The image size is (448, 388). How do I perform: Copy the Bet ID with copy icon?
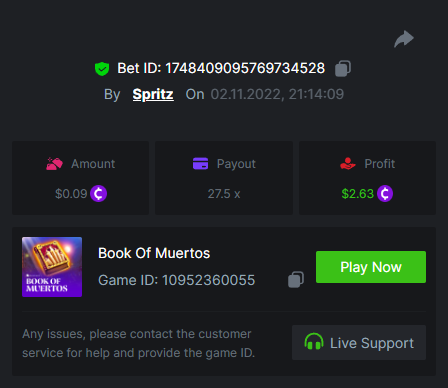point(343,68)
